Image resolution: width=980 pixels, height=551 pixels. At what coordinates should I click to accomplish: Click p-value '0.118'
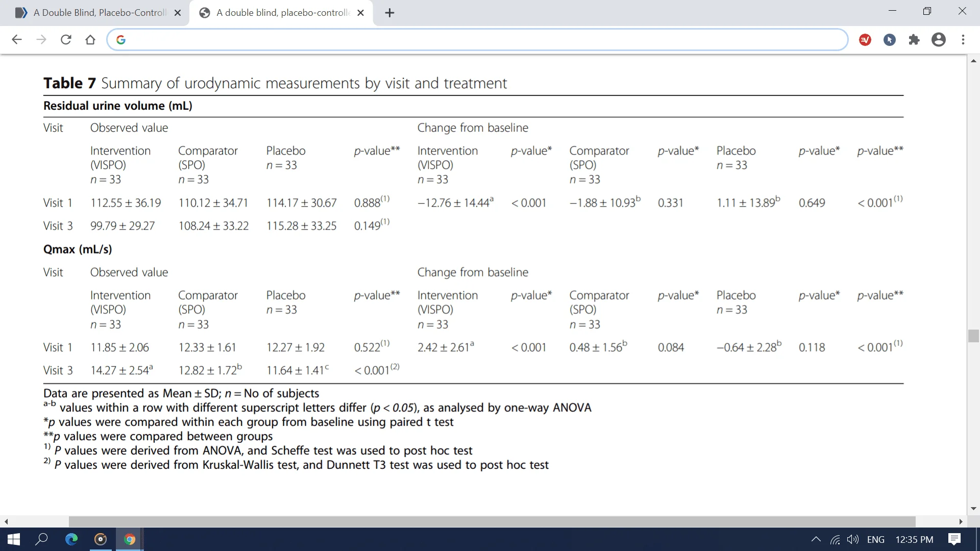(x=812, y=347)
